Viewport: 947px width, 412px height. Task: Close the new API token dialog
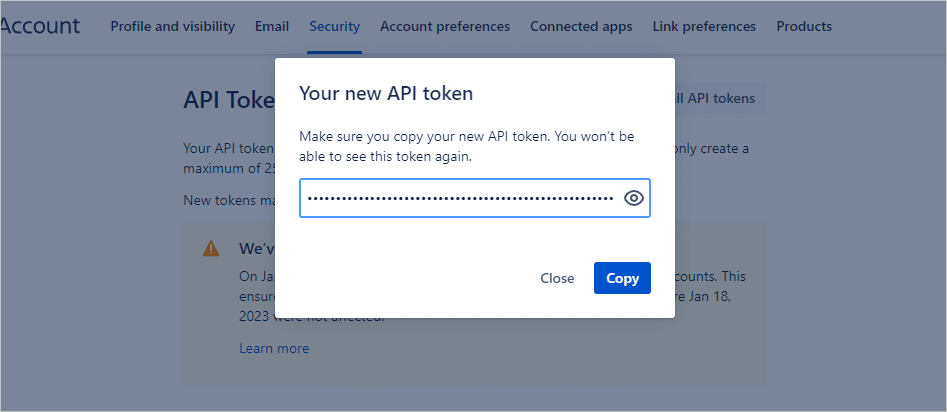[557, 278]
